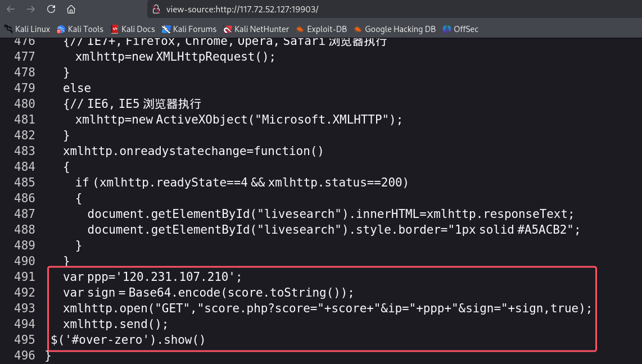The height and width of the screenshot is (364, 642).
Task: Click line number 488
Action: pyautogui.click(x=25, y=229)
